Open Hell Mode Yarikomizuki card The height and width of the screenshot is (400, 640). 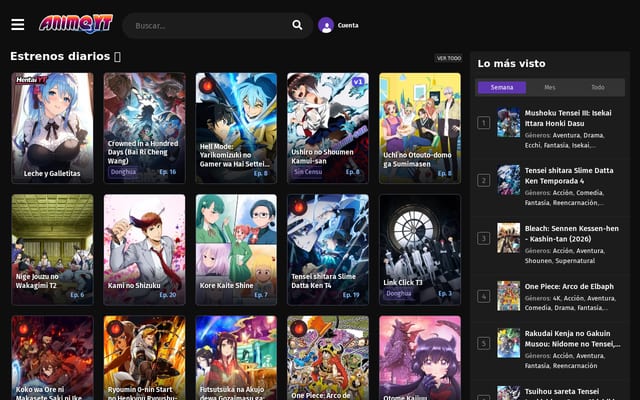pyautogui.click(x=236, y=128)
